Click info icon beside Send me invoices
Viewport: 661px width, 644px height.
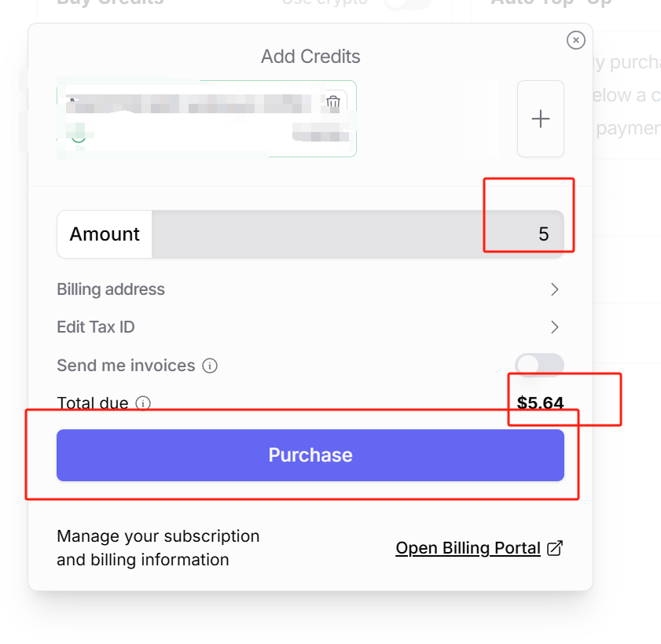(210, 366)
